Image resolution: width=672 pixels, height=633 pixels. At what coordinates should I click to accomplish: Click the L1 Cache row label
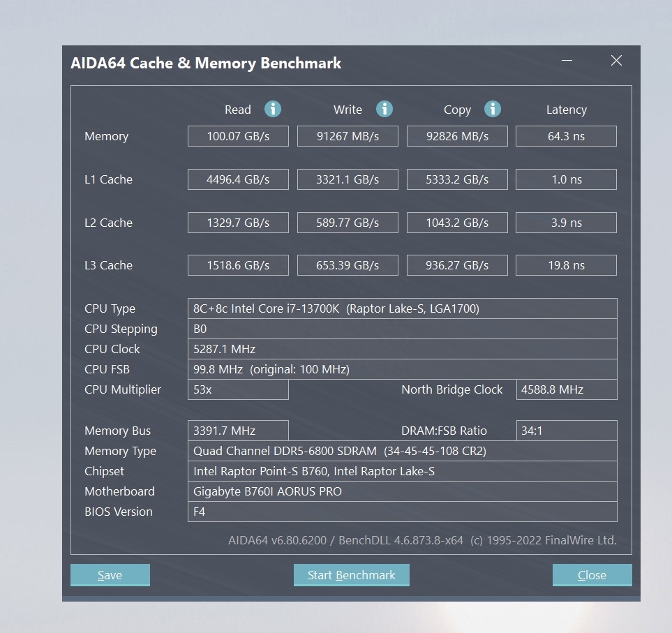[108, 179]
